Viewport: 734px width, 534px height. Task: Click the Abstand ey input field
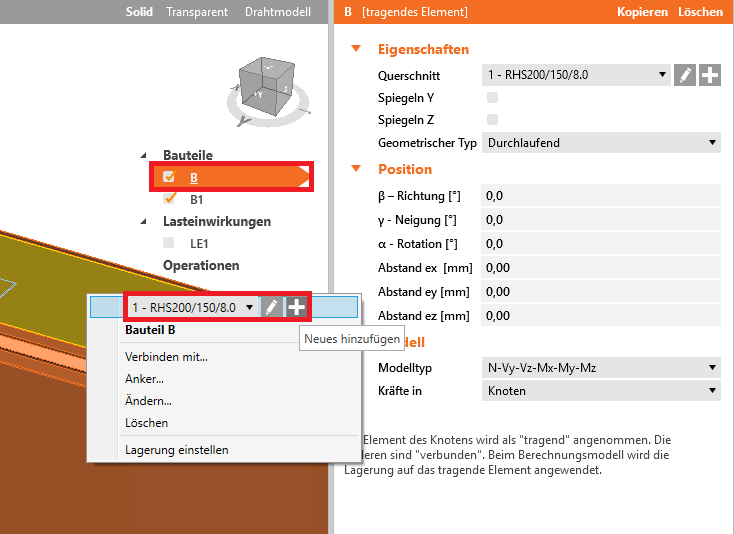point(601,292)
